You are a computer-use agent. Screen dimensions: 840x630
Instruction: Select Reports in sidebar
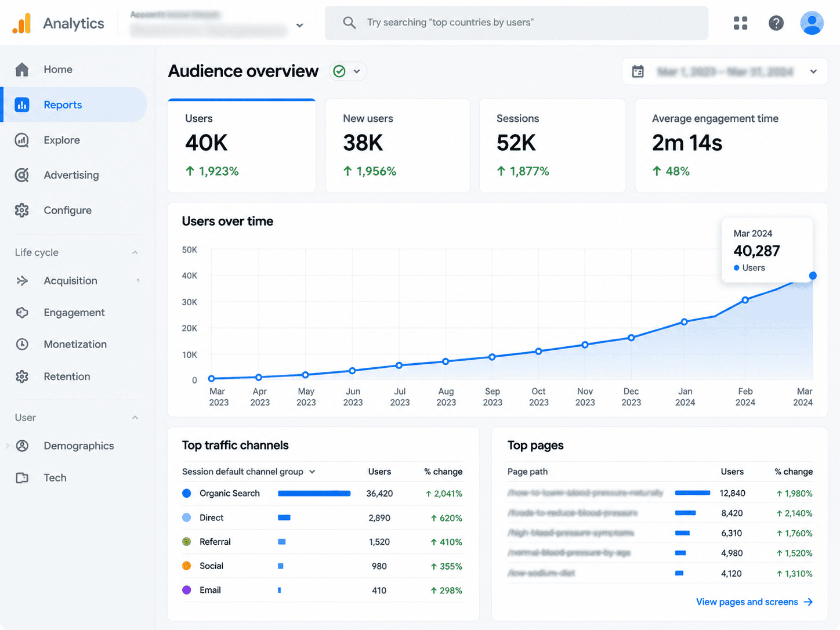point(75,105)
